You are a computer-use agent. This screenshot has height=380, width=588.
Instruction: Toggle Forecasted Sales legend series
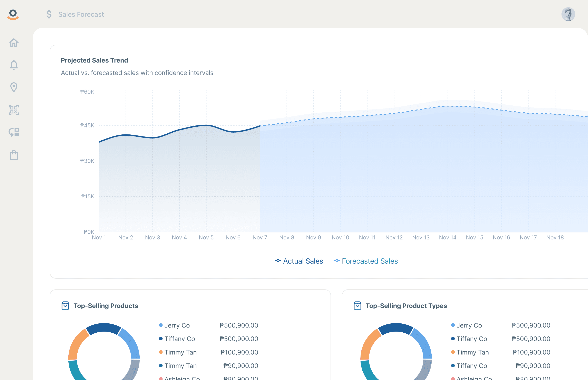tap(366, 261)
